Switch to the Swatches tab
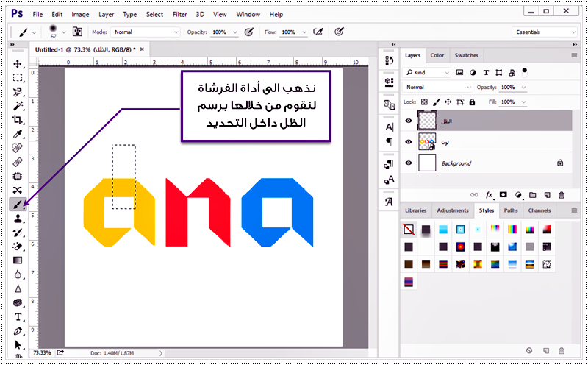Viewport: 588px width, 365px height. click(466, 55)
